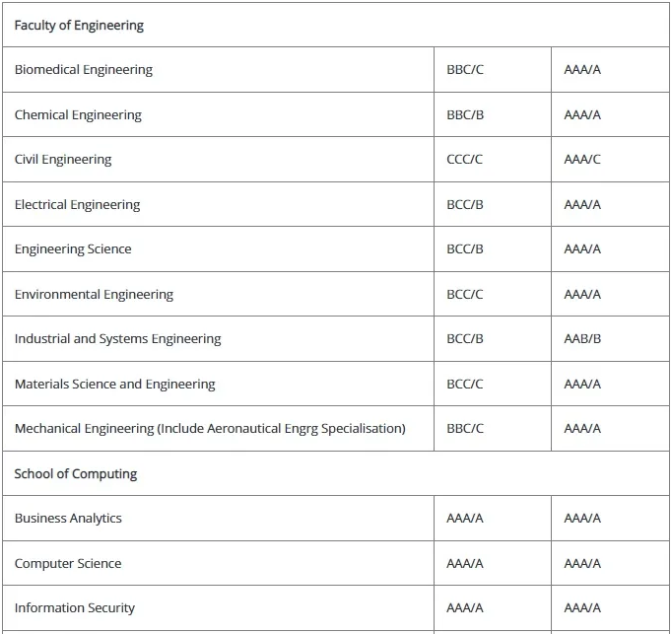
Task: Click Environmental Engineering BCC/C grade cell
Action: point(493,294)
